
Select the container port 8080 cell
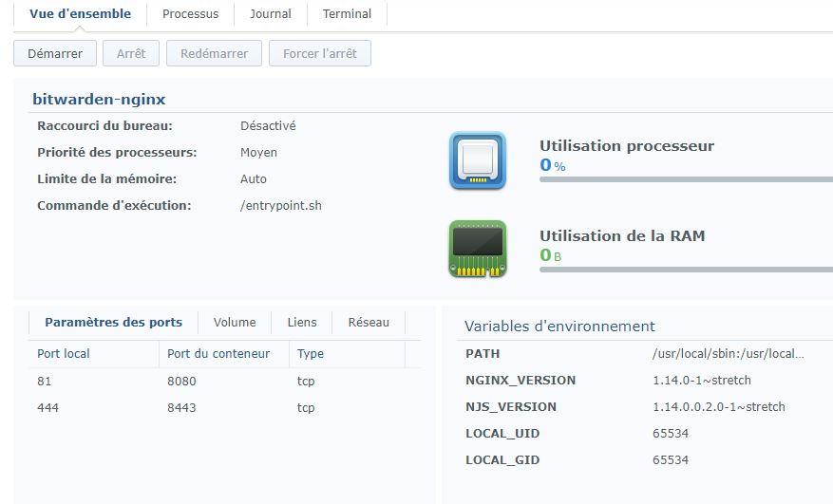click(x=181, y=382)
